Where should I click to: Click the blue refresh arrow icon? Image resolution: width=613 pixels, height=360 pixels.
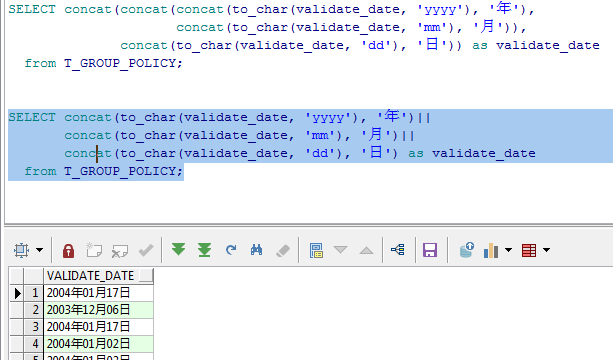click(231, 250)
